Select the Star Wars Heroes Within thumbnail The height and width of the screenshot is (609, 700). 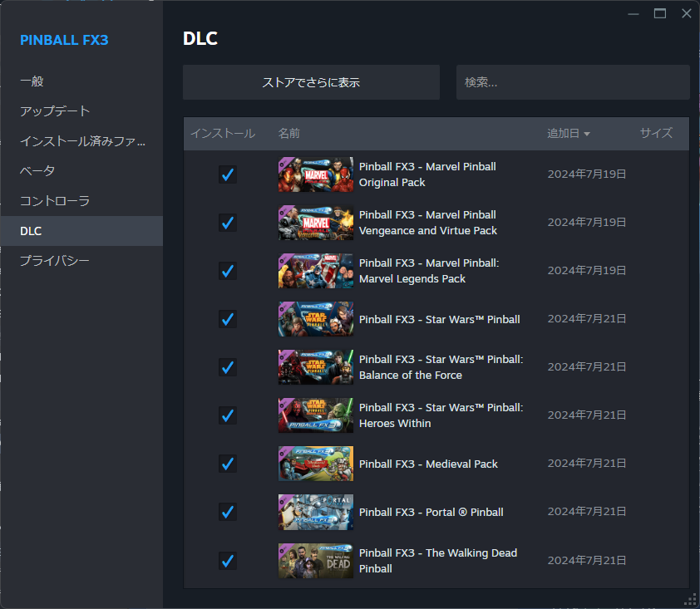click(x=315, y=415)
